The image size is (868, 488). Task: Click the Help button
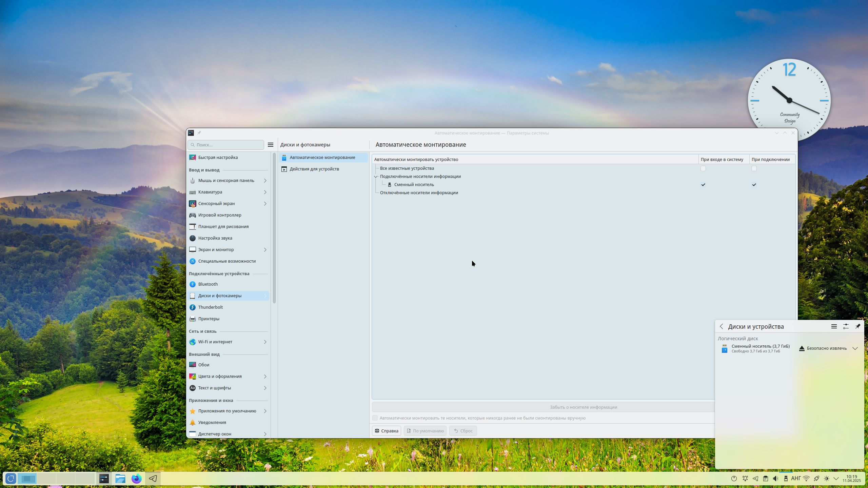(x=386, y=431)
